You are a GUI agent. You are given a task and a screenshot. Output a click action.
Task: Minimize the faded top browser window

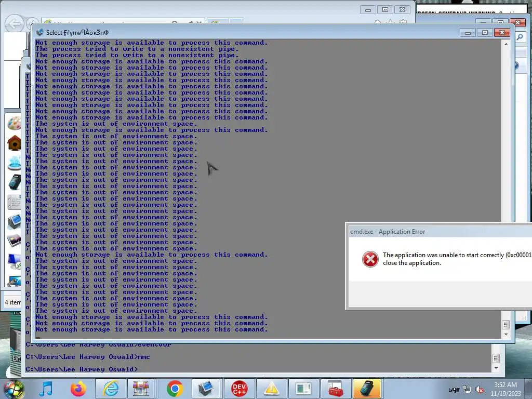click(368, 9)
